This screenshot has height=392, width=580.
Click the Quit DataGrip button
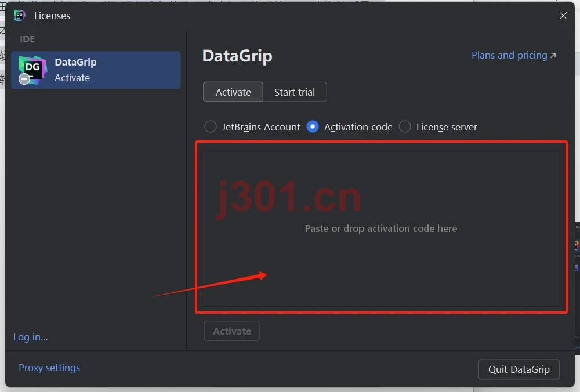[x=519, y=369]
